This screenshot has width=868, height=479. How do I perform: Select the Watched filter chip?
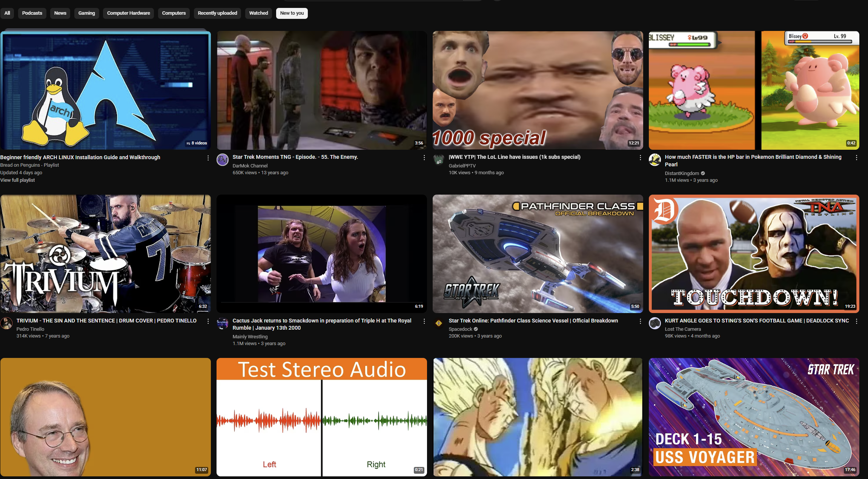258,13
